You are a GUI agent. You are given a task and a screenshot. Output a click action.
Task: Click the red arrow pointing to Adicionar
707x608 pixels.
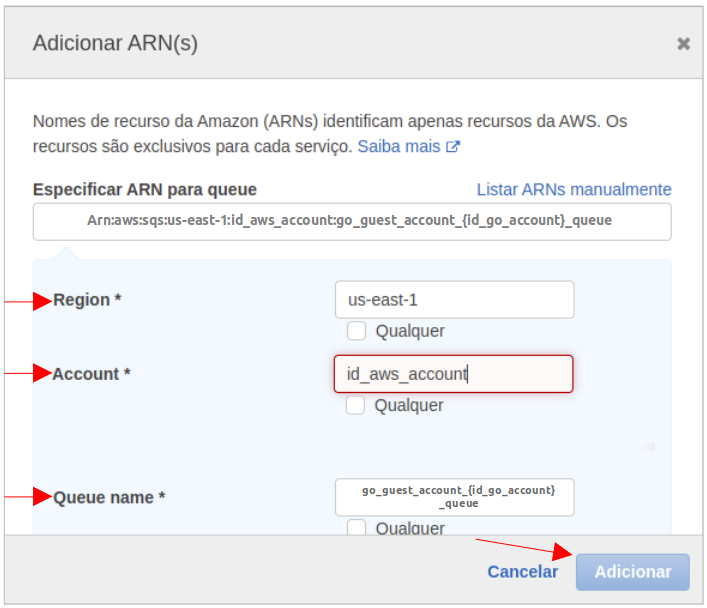pyautogui.click(x=522, y=547)
